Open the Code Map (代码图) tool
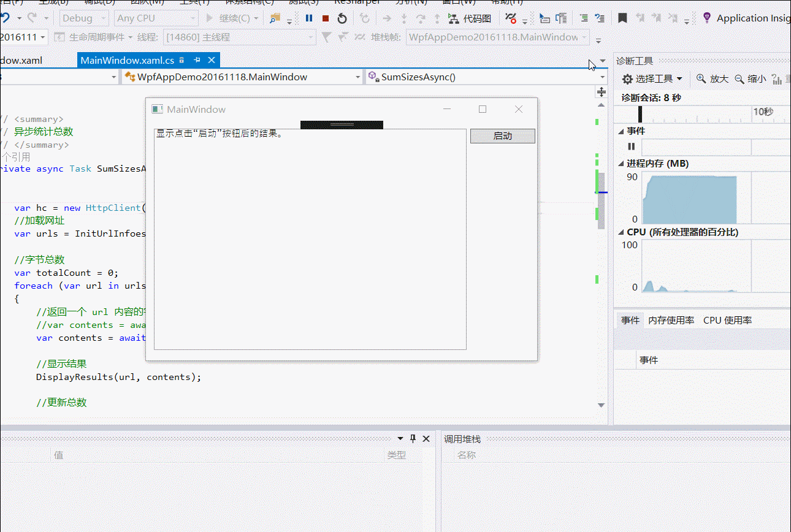The width and height of the screenshot is (791, 532). (470, 18)
